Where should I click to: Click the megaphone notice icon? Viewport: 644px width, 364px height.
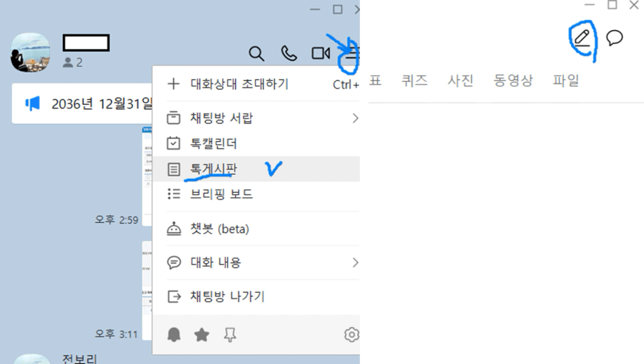click(33, 104)
